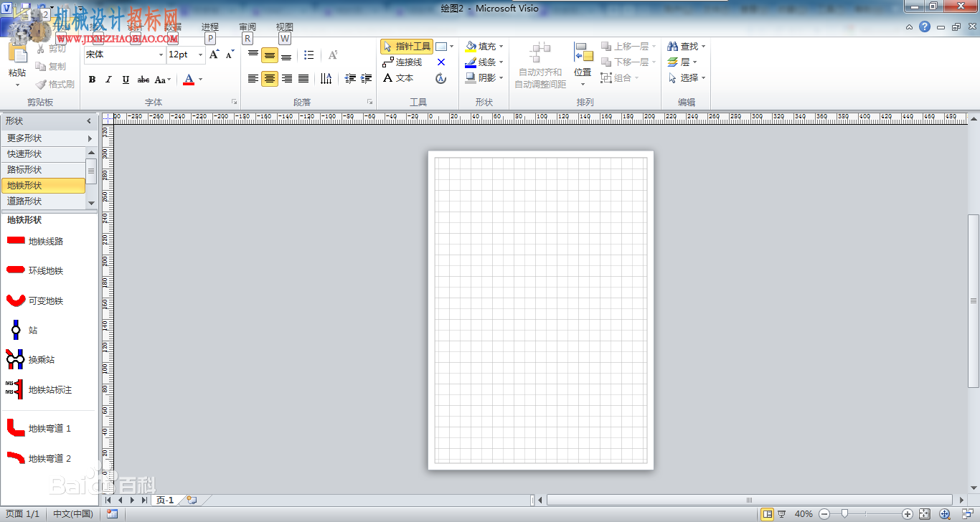Image resolution: width=980 pixels, height=522 pixels.
Task: Zoom in with the plus button
Action: 908,513
